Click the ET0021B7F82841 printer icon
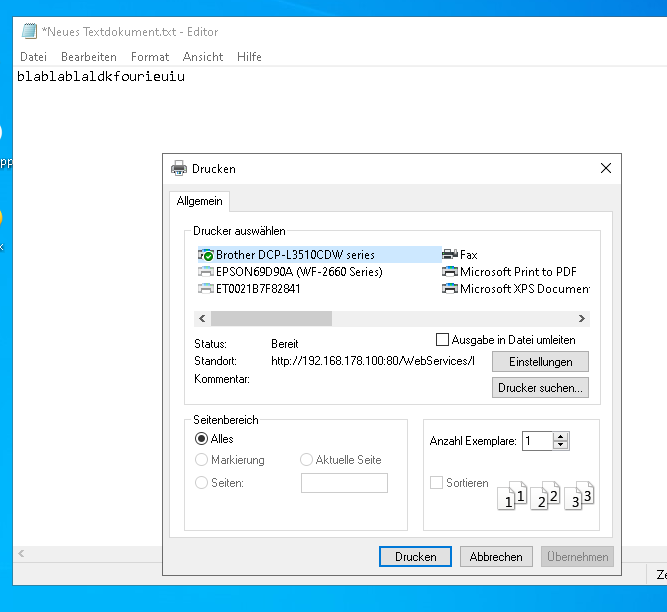 206,289
